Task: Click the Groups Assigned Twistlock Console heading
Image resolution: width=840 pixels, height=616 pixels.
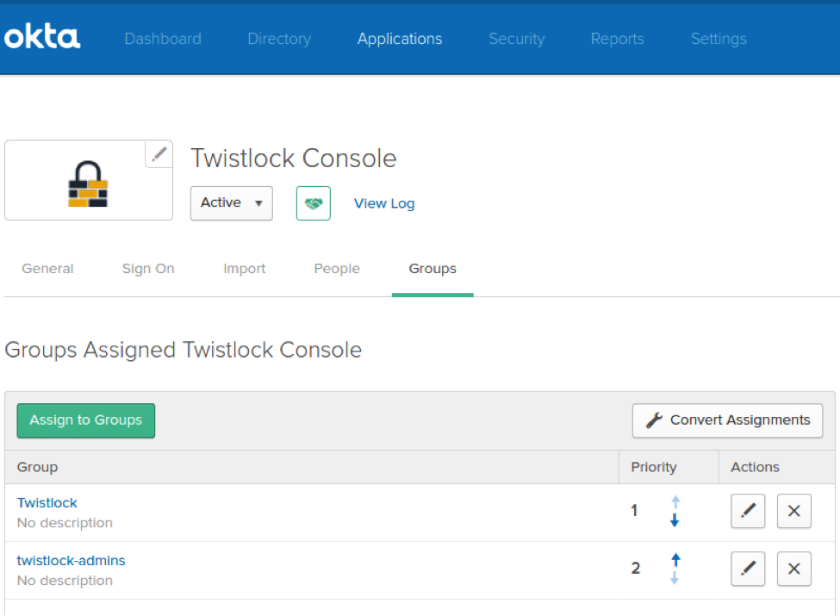Action: coord(184,351)
